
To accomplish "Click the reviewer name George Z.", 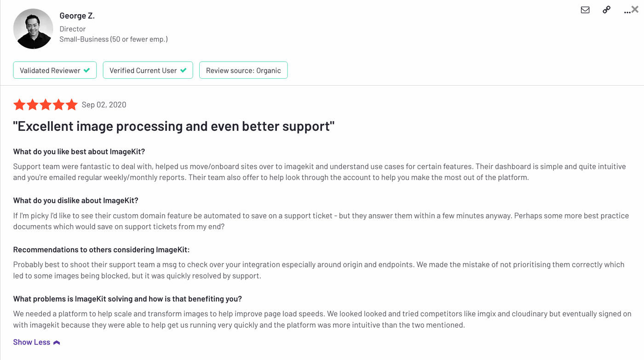I will (x=77, y=16).
